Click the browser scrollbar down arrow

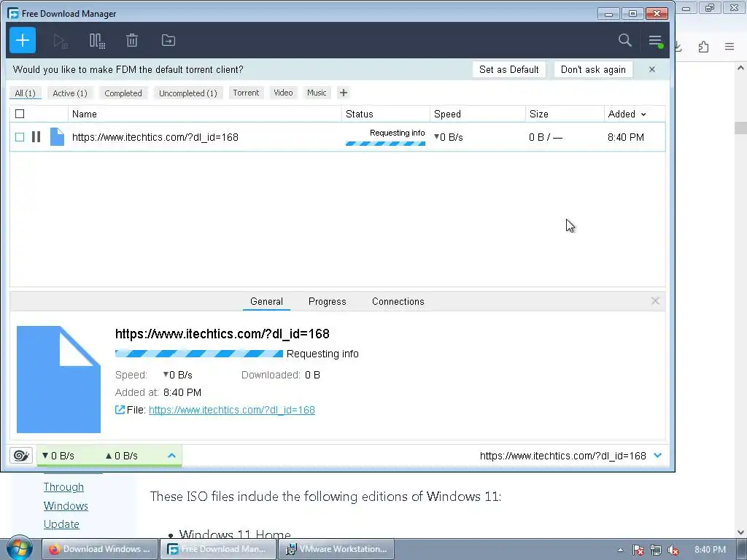pyautogui.click(x=741, y=532)
